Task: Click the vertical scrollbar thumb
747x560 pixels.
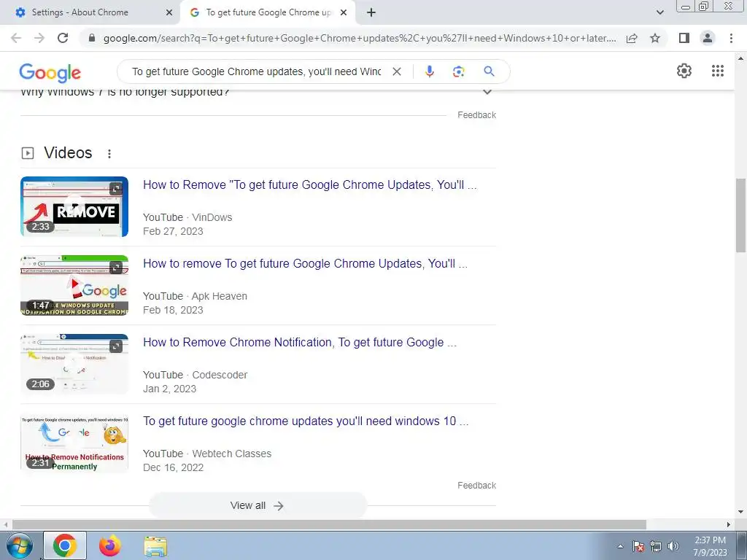Action: 741,215
